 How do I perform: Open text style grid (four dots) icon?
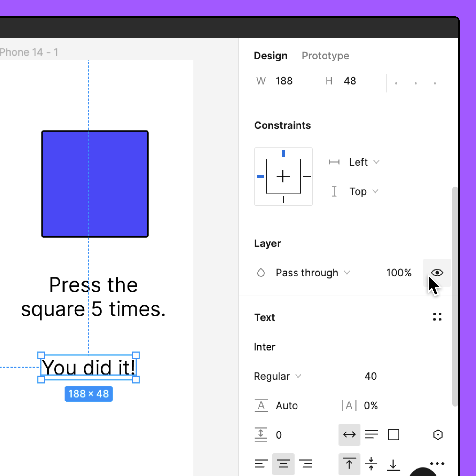point(437,317)
